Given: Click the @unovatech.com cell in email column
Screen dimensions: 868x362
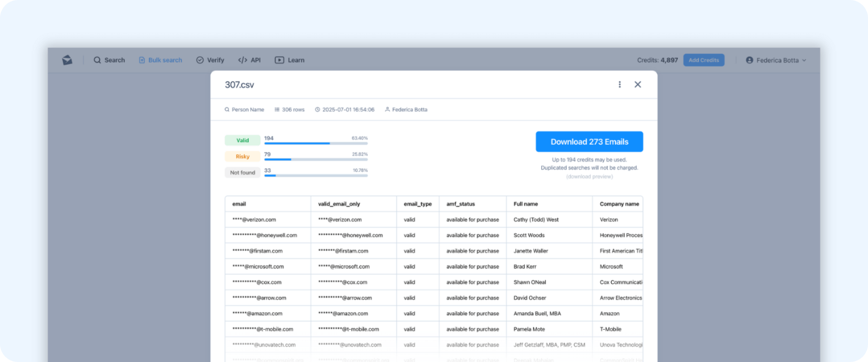Looking at the screenshot, I should point(268,345).
